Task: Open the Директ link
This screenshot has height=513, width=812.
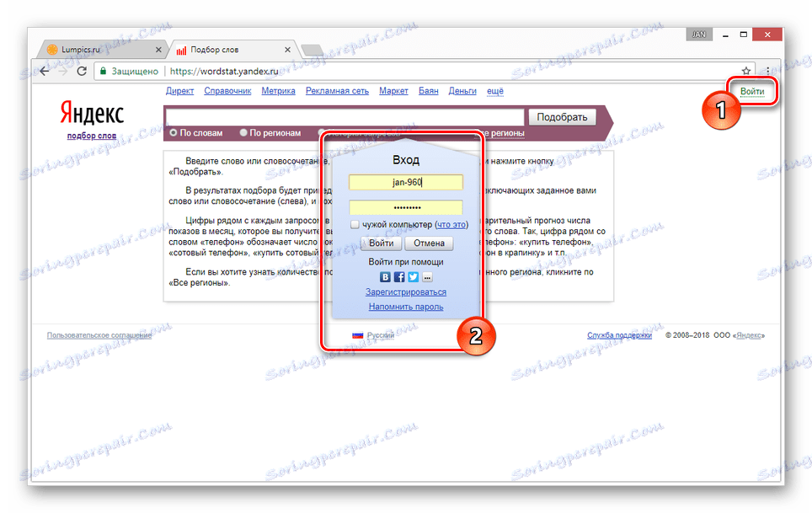Action: pos(179,91)
